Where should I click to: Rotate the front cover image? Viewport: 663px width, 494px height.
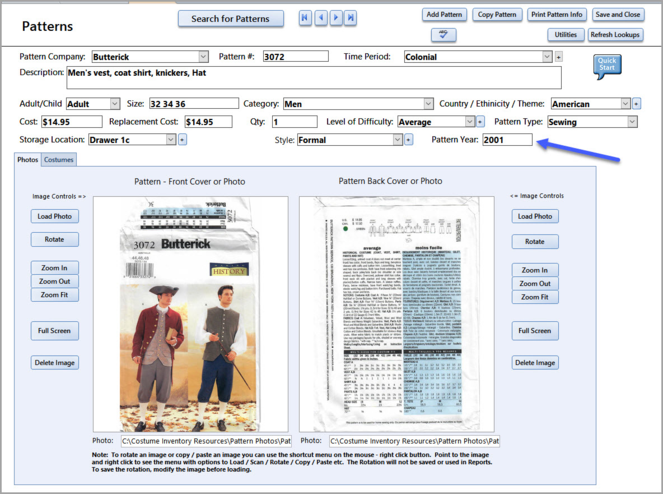[55, 239]
